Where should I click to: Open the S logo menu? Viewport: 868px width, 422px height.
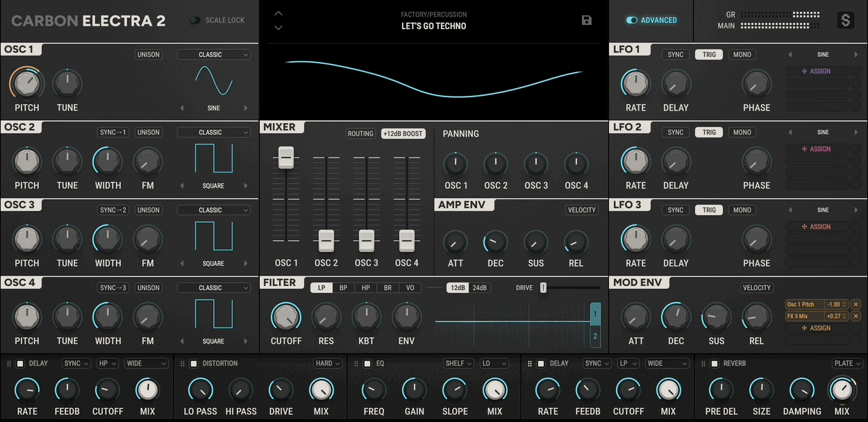(845, 20)
